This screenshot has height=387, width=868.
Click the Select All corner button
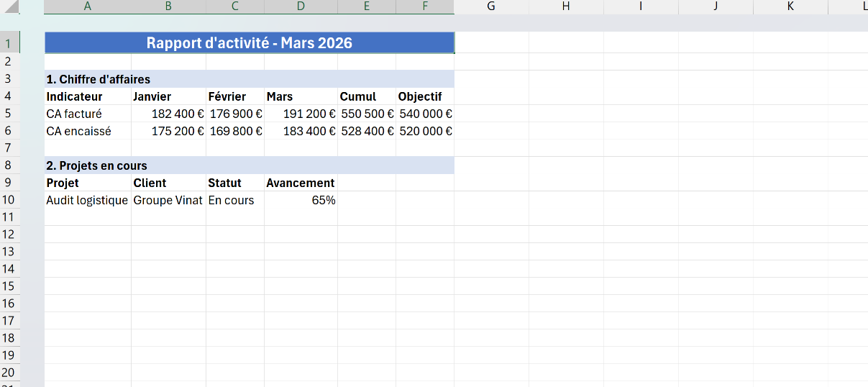pos(9,7)
